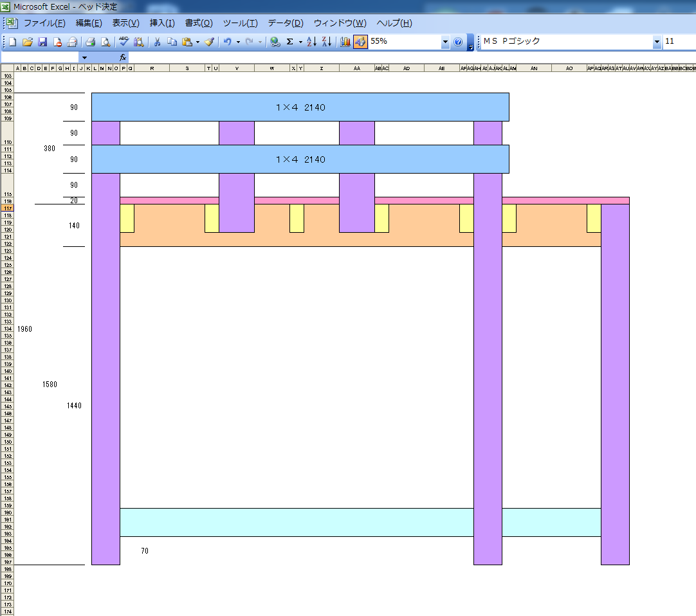This screenshot has width=696, height=616.
Task: Activate the Format Painter brush
Action: pyautogui.click(x=210, y=42)
